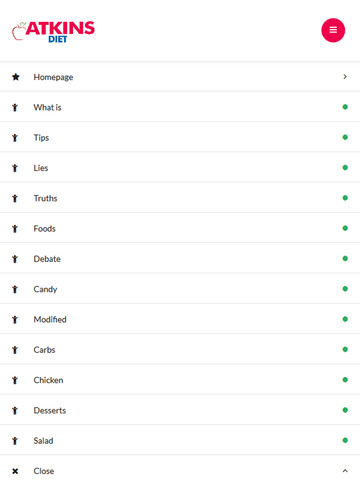Image resolution: width=360 pixels, height=480 pixels.
Task: Click the person icon beside Salad
Action: 15,441
